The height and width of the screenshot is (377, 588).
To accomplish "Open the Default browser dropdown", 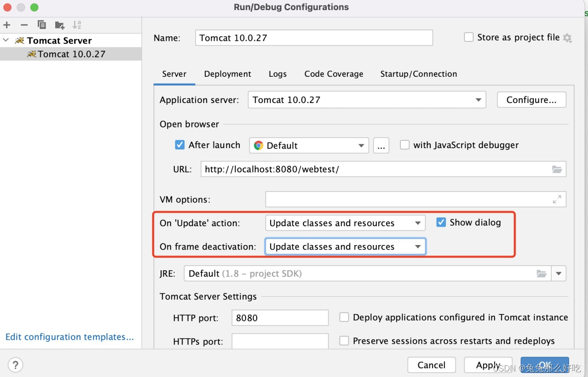I will [x=309, y=145].
